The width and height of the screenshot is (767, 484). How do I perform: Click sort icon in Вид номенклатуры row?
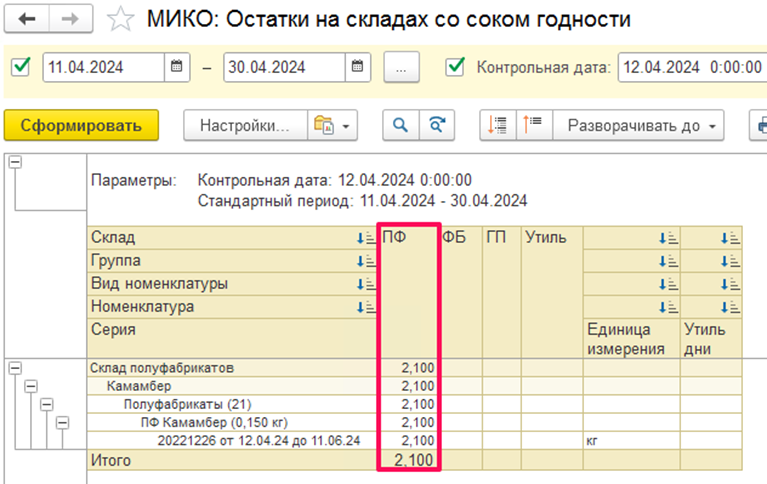[366, 284]
